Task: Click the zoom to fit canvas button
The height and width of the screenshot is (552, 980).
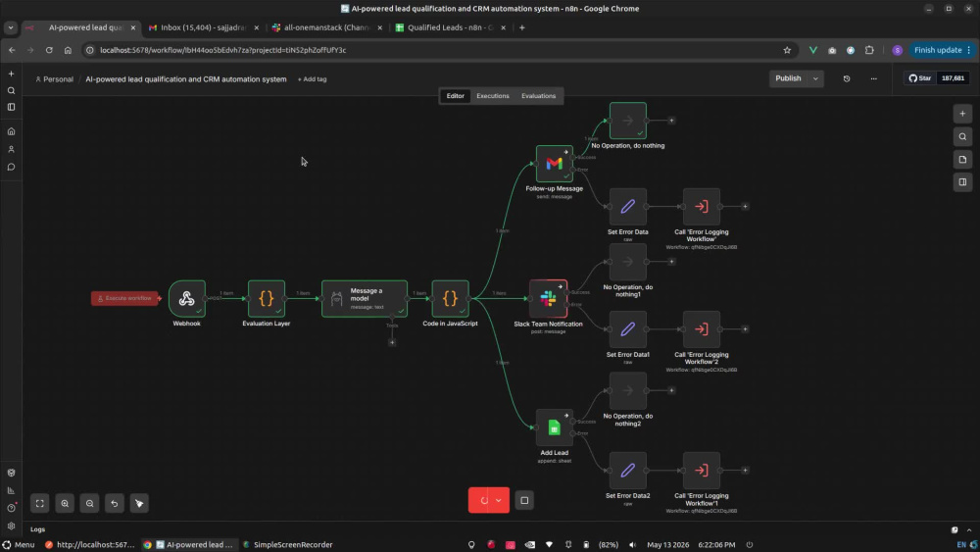Action: coord(39,503)
